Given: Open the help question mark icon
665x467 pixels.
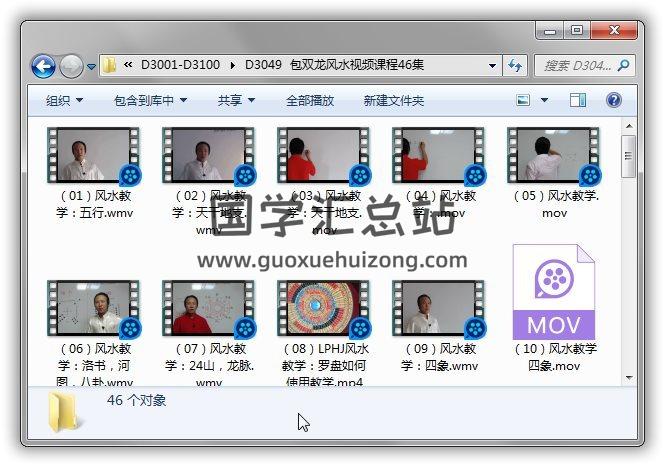Looking at the screenshot, I should coord(614,100).
